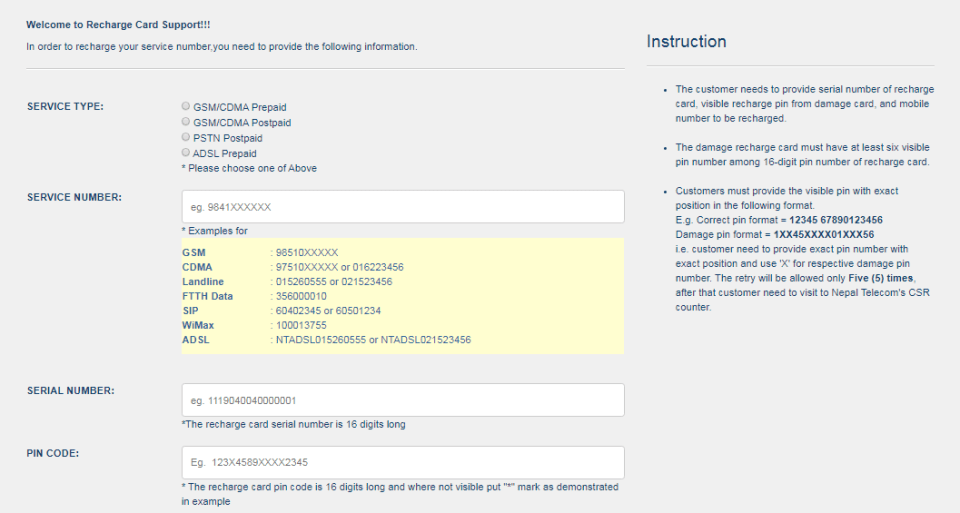Viewport: 960px width, 513px height.
Task: Click correct pin format '12345 67890123456'
Action: click(836, 220)
